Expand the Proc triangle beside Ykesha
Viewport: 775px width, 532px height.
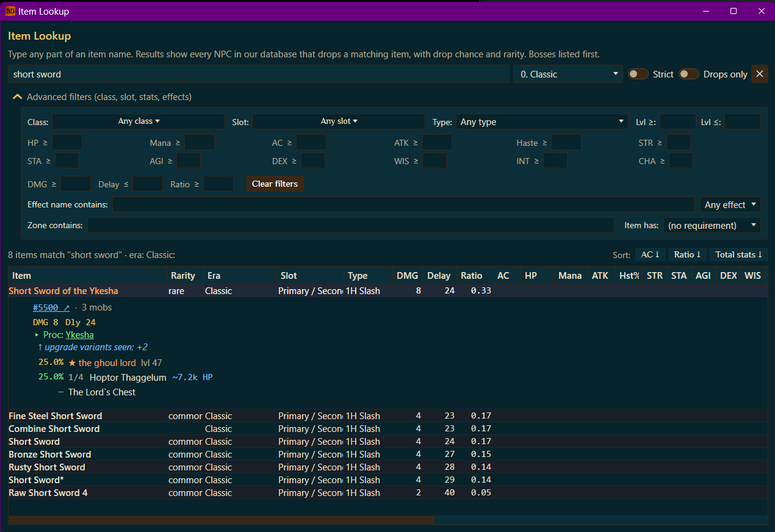[37, 335]
